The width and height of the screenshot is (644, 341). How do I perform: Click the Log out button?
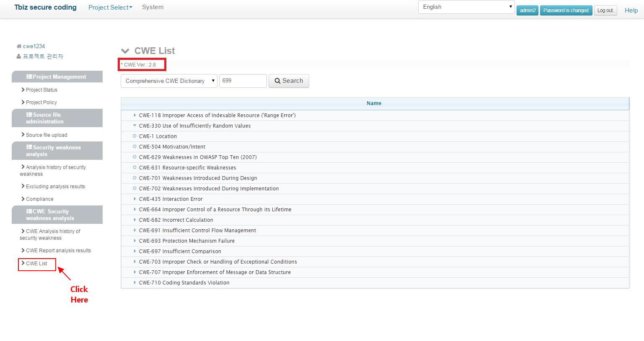point(605,10)
